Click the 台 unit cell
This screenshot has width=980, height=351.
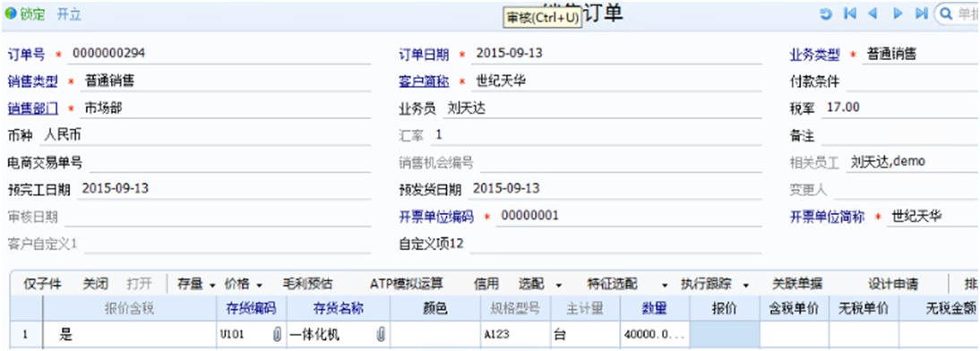pos(586,335)
